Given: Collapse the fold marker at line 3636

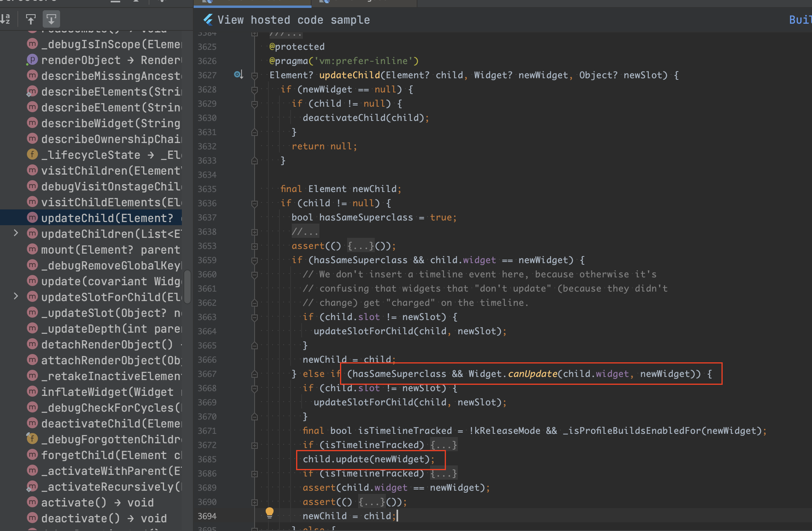Looking at the screenshot, I should pyautogui.click(x=255, y=203).
